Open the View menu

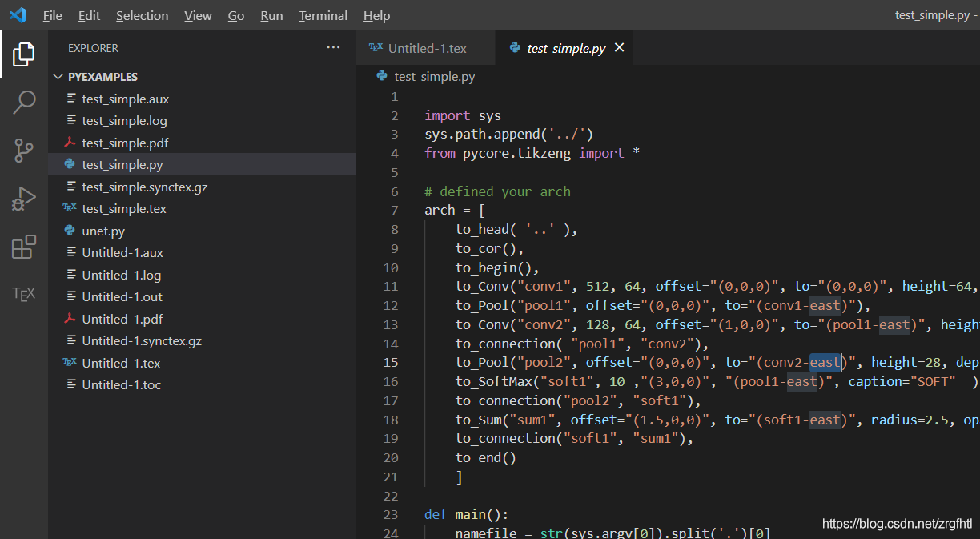[x=198, y=15]
